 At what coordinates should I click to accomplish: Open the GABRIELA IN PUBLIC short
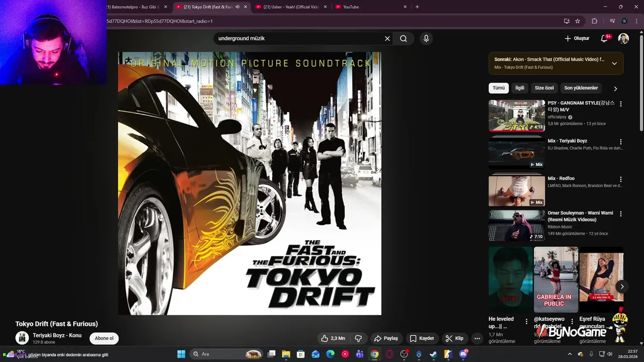point(556,279)
